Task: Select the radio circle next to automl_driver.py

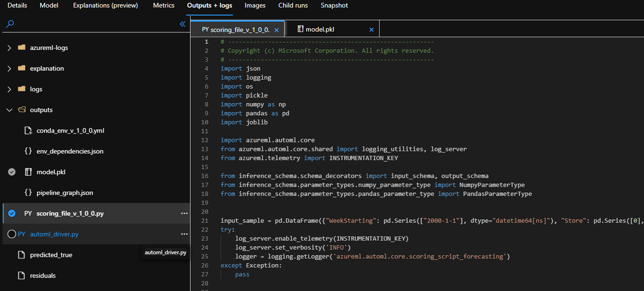Action: (x=12, y=234)
